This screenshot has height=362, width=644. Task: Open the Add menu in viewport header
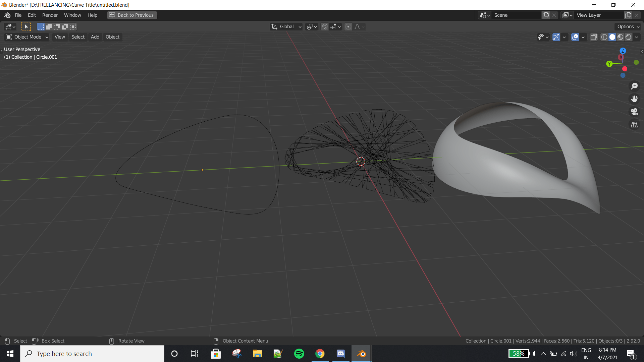click(95, 37)
